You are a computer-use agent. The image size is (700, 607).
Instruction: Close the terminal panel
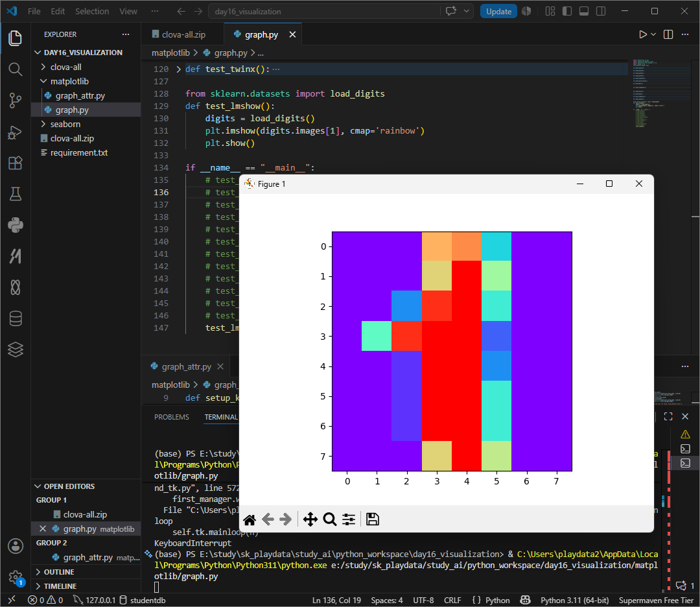pos(685,416)
